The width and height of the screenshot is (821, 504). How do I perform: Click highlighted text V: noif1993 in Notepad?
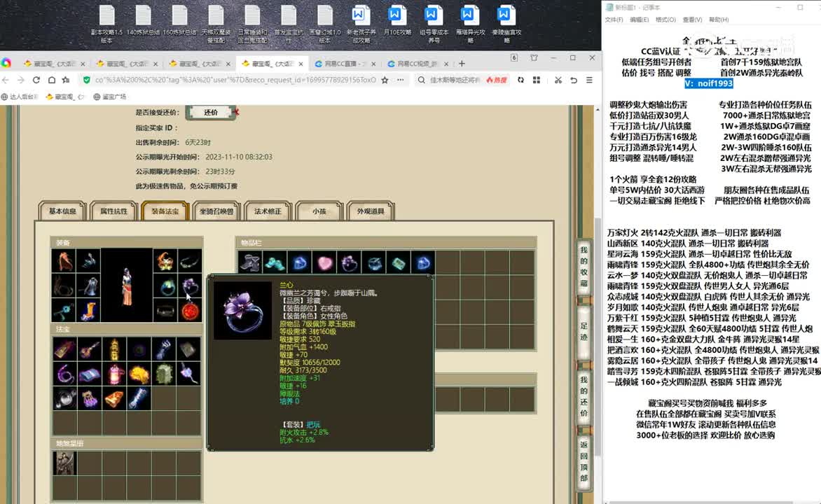(x=708, y=84)
